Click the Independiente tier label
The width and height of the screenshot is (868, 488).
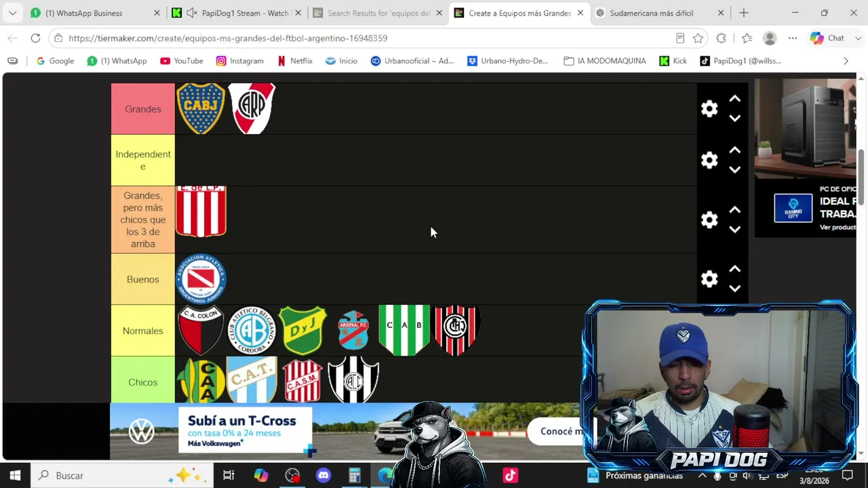point(143,160)
